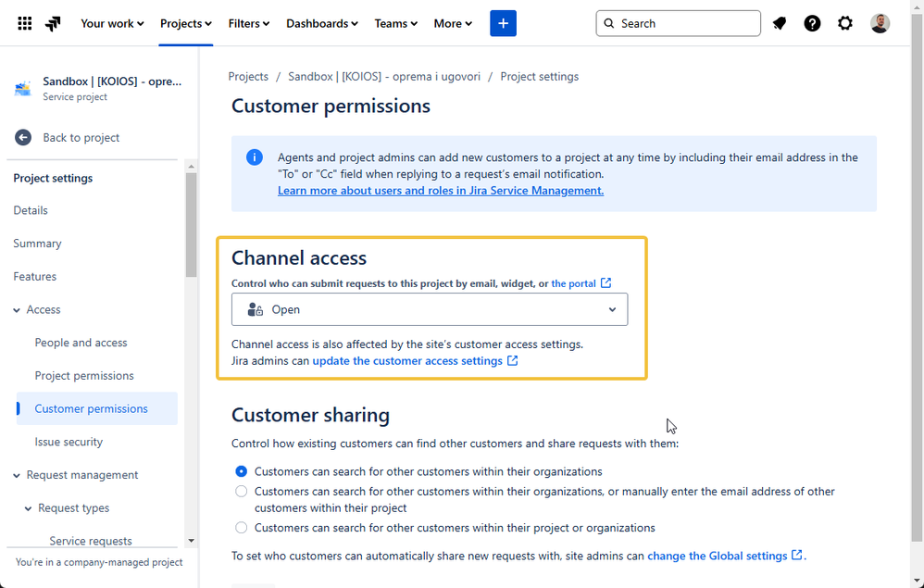Click the Sandbox project name header
Image resolution: width=924 pixels, height=588 pixels.
pos(112,81)
